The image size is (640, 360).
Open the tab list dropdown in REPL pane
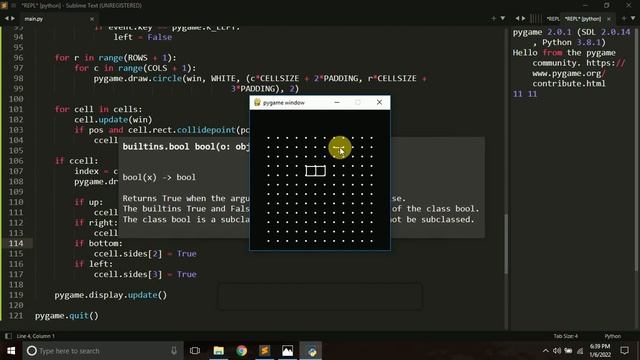633,18
